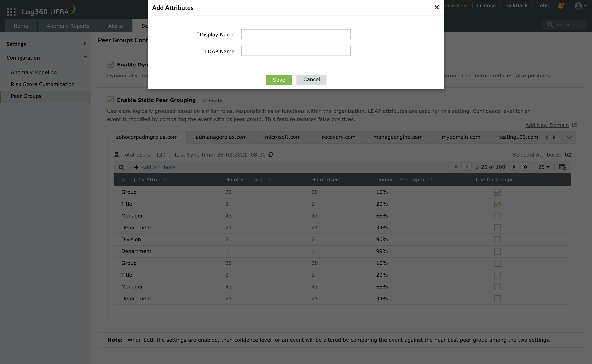Expand the domain list chevron
This screenshot has width=592, height=364.
pos(569,137)
